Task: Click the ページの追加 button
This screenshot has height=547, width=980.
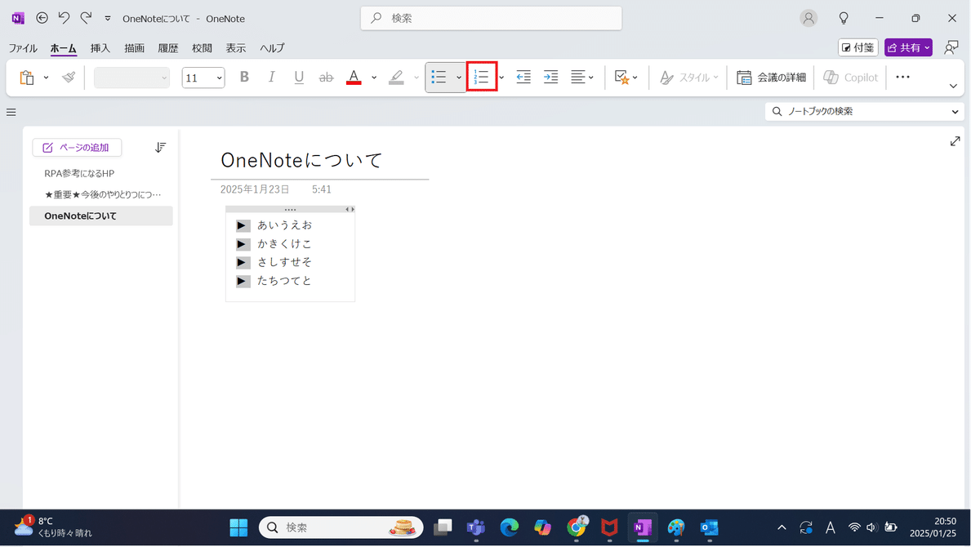Action: pos(77,148)
